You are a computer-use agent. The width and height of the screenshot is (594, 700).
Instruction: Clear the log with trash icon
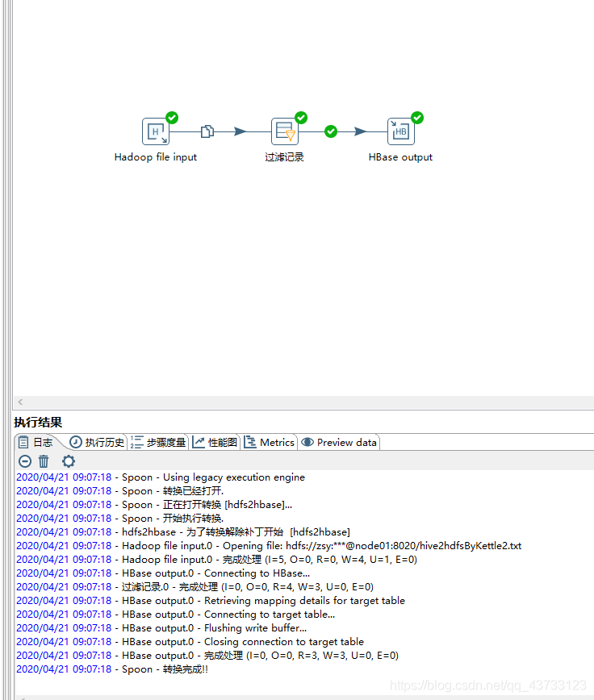pyautogui.click(x=44, y=461)
